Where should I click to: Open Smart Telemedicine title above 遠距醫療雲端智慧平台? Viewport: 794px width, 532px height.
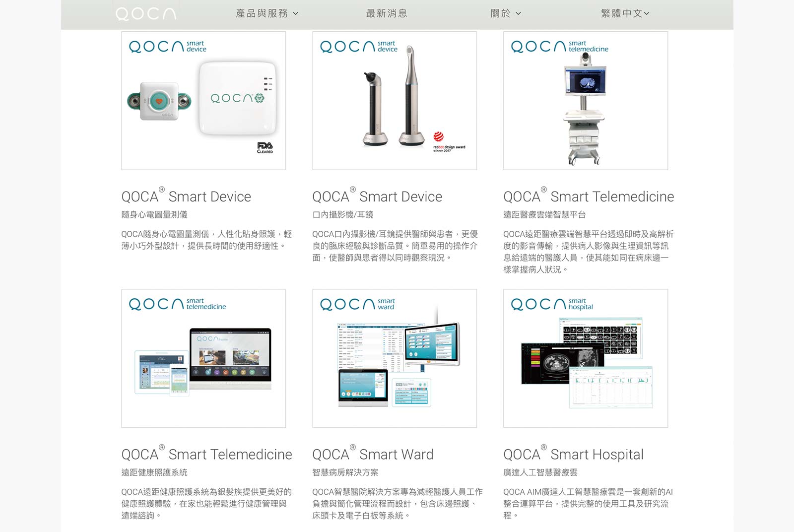(x=589, y=196)
